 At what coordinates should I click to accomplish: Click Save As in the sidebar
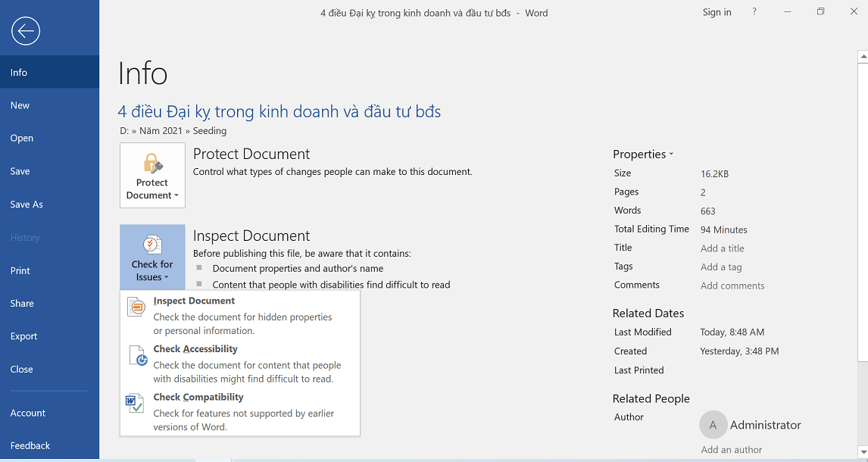(49, 204)
